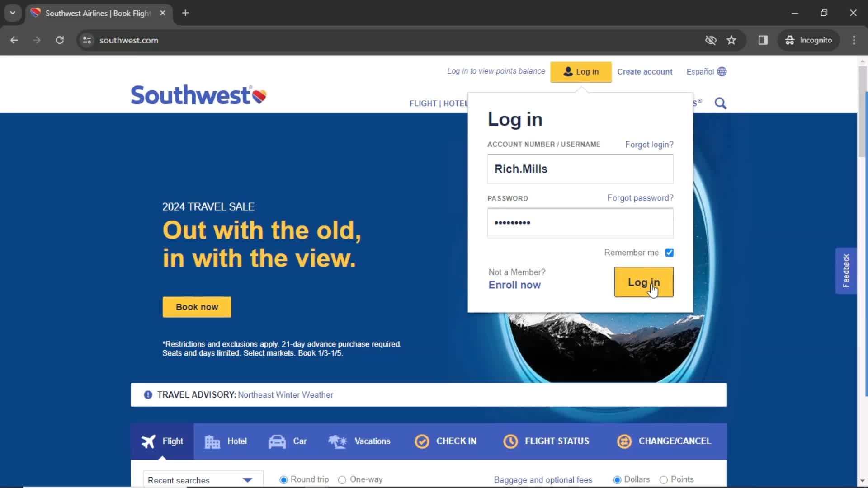Enable the Remember me checkbox
Image resolution: width=868 pixels, height=488 pixels.
pyautogui.click(x=669, y=252)
